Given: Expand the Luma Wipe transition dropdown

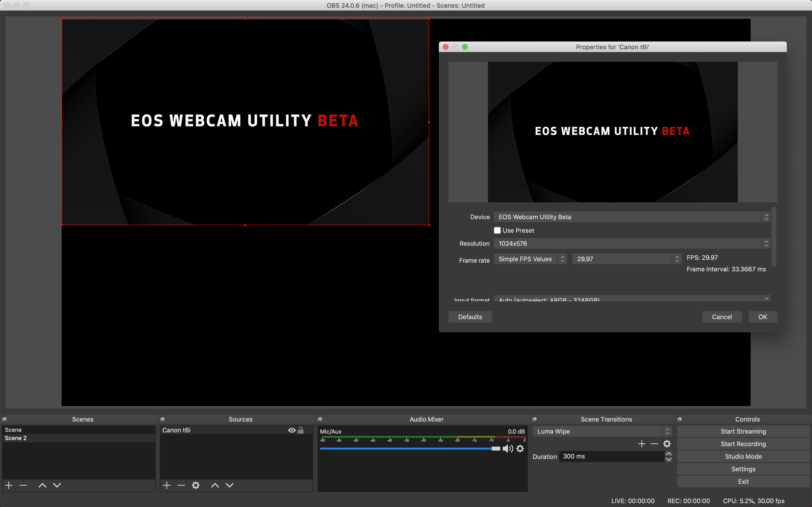Looking at the screenshot, I should pyautogui.click(x=602, y=432).
